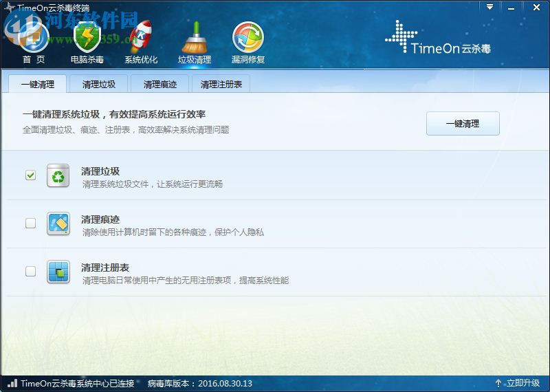Minimize the TimeOn window

[511, 8]
